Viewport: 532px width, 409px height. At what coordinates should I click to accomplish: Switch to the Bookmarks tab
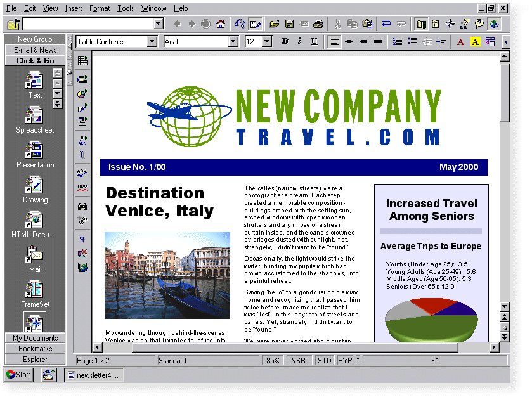[x=36, y=348]
